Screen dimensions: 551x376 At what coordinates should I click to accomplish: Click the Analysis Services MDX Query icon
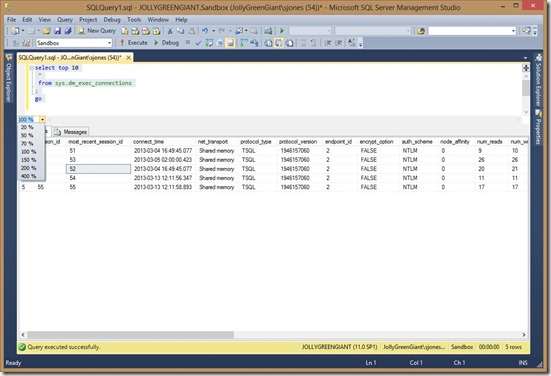(x=135, y=31)
